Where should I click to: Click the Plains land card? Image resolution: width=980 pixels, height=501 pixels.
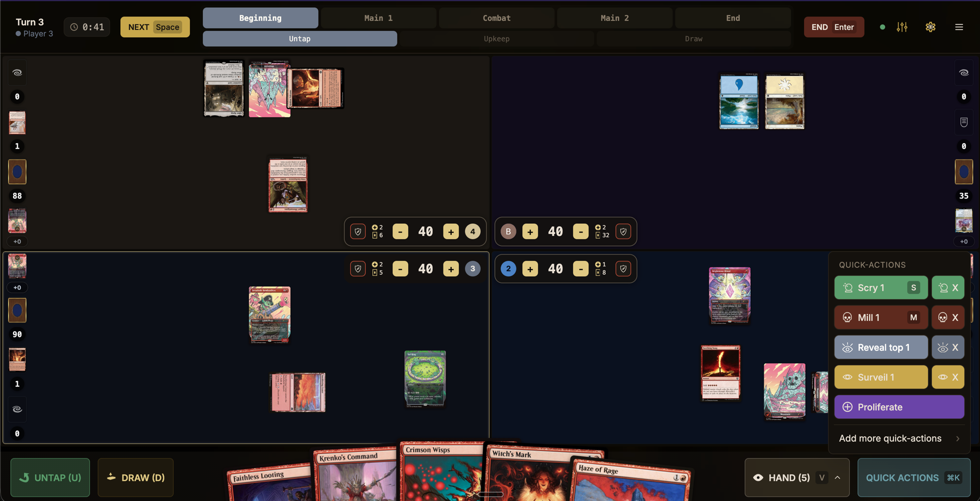tap(784, 102)
